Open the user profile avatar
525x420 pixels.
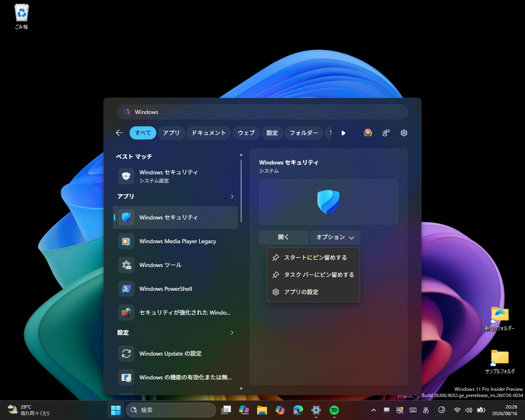368,133
